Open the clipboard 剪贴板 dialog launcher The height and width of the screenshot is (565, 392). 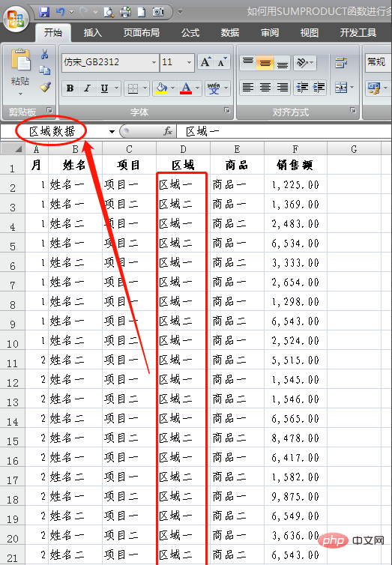[49, 111]
